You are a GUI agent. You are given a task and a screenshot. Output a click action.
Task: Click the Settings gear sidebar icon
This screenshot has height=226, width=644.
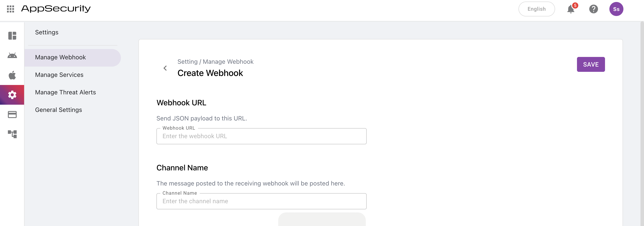pos(12,95)
